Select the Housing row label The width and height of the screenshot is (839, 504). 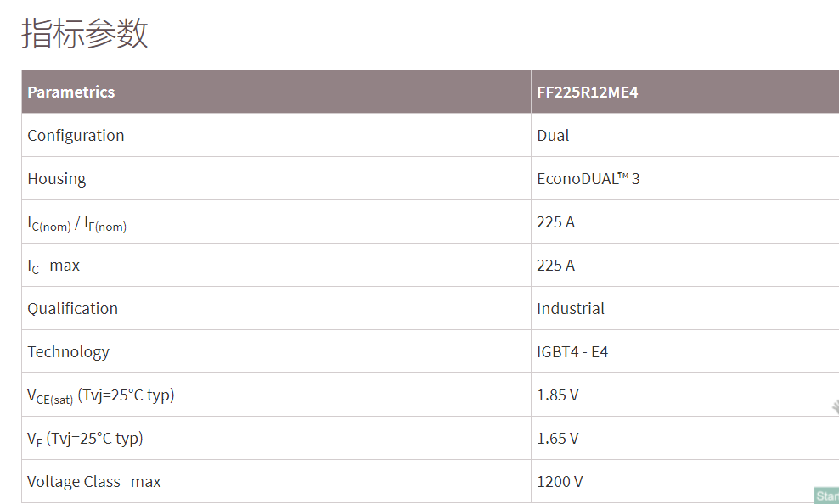click(56, 179)
